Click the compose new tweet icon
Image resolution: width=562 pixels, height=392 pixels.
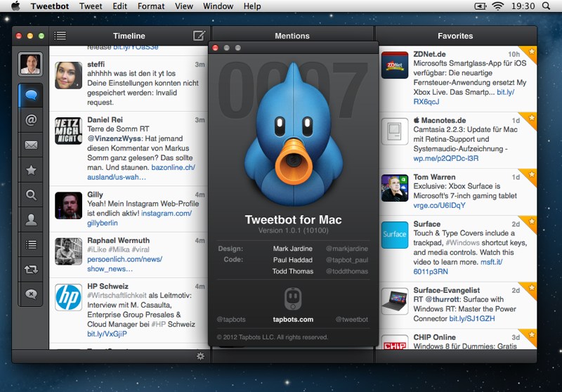(200, 35)
